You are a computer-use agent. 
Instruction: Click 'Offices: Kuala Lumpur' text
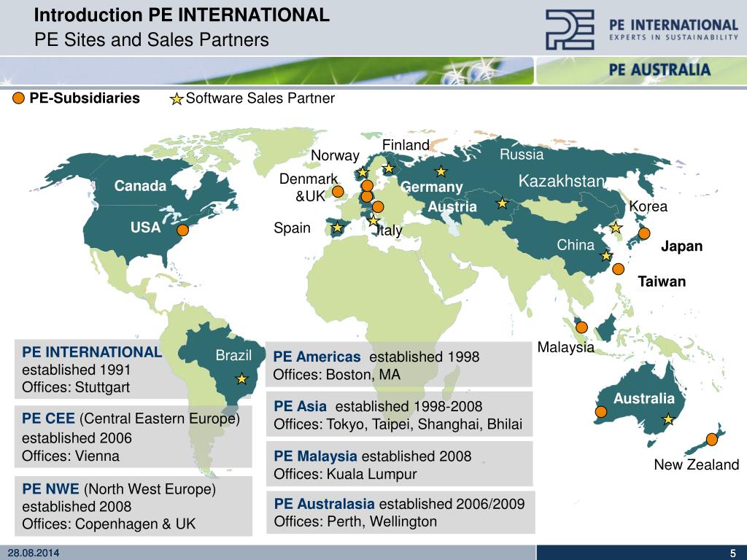(x=345, y=474)
